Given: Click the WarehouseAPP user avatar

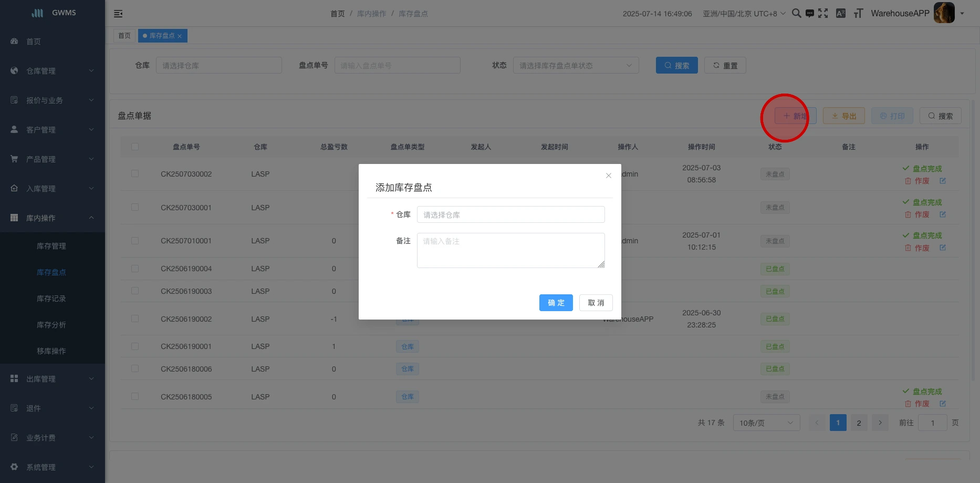Looking at the screenshot, I should pos(944,13).
